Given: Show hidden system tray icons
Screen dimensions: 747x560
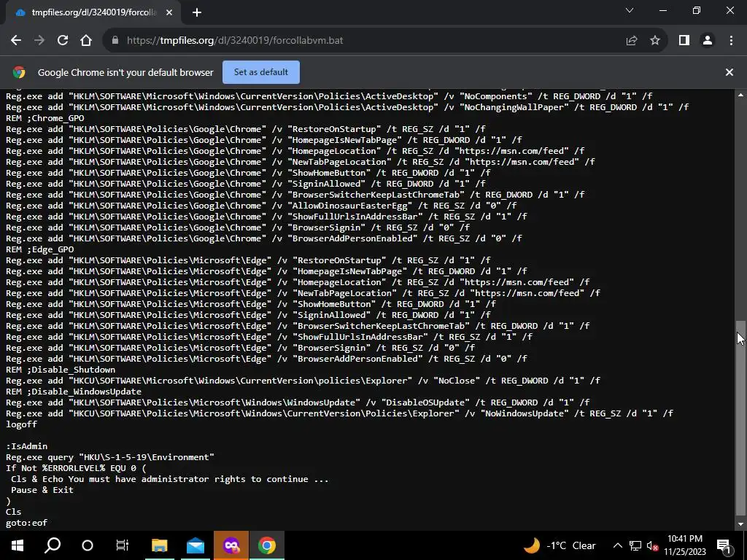Looking at the screenshot, I should pos(617,545).
